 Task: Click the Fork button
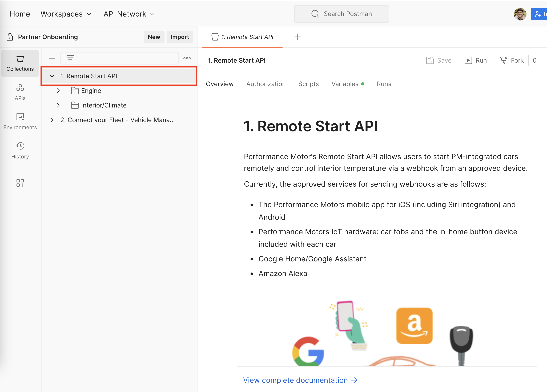coord(512,60)
